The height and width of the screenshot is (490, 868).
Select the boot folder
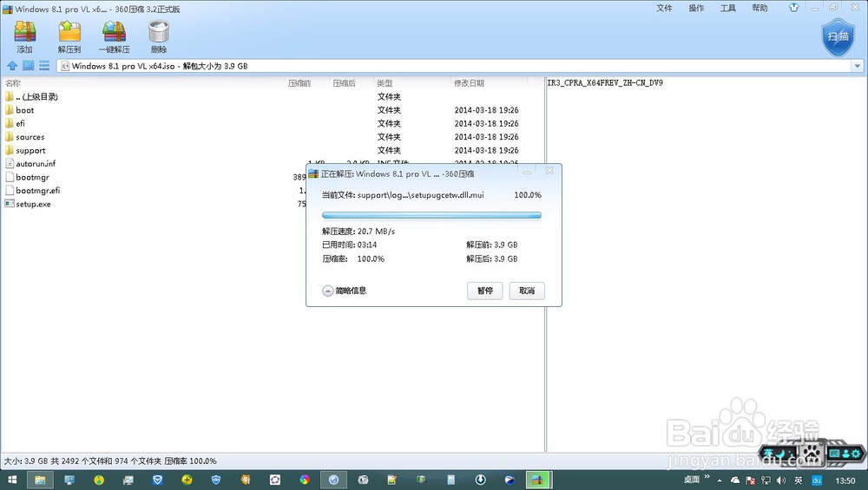point(19,110)
